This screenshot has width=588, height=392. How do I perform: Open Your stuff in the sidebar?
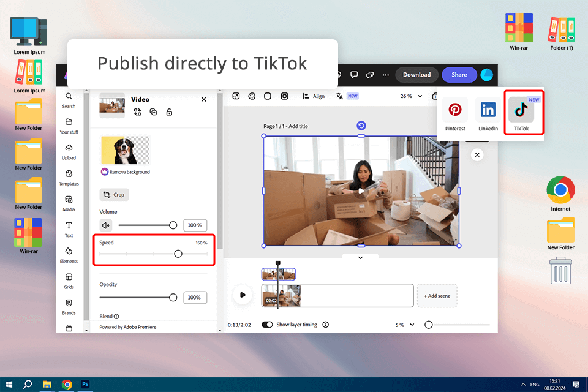click(69, 126)
